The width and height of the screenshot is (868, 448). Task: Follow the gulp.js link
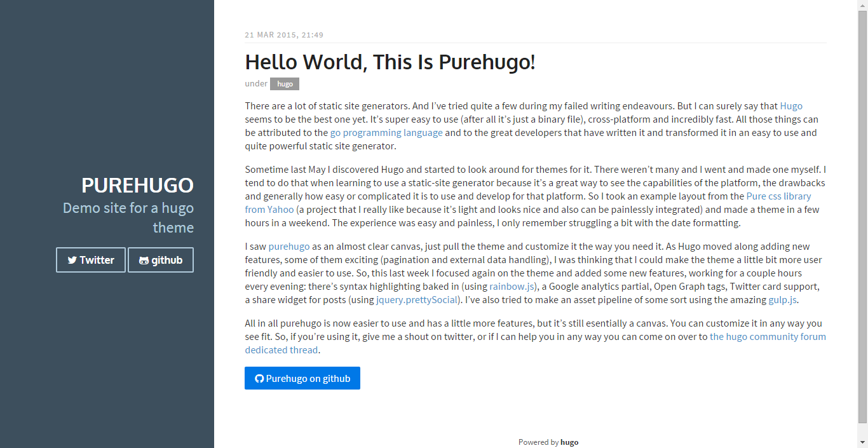click(783, 300)
